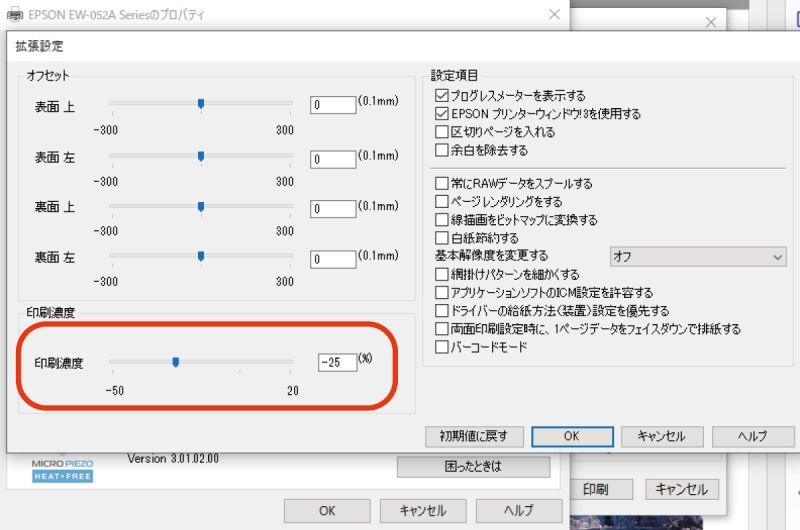Close the EPSON EW-052A properties window
Viewport: 800px width, 530px height.
[x=555, y=14]
